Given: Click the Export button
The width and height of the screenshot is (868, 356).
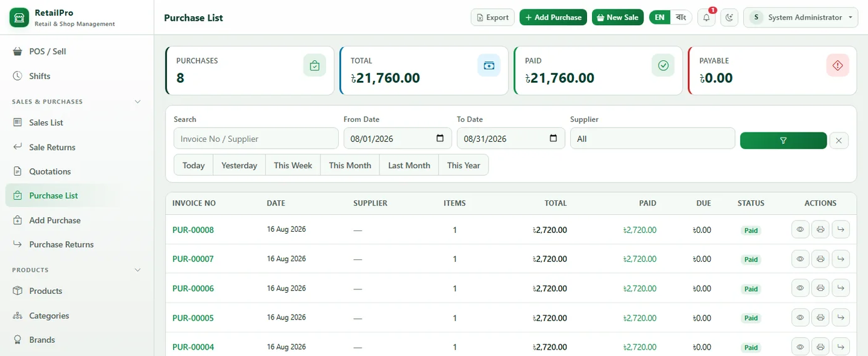Looking at the screenshot, I should [x=492, y=18].
